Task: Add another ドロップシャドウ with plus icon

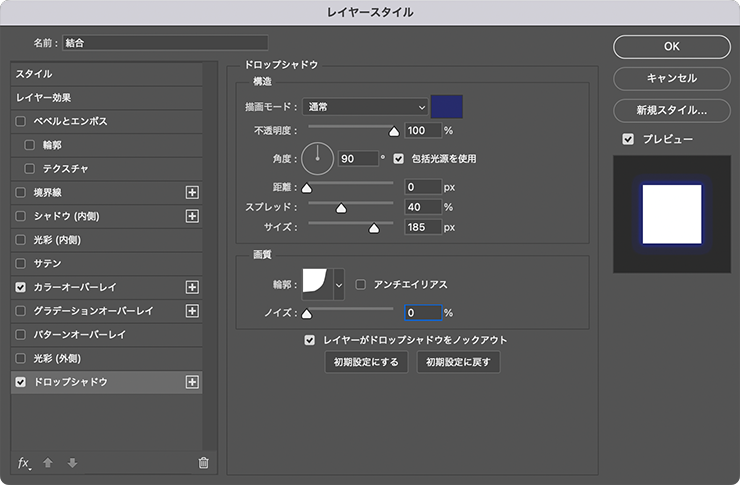Action: click(x=192, y=382)
